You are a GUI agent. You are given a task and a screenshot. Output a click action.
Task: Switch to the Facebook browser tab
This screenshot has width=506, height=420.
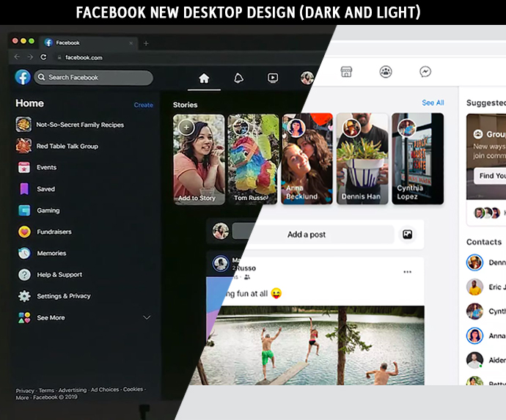click(x=89, y=43)
